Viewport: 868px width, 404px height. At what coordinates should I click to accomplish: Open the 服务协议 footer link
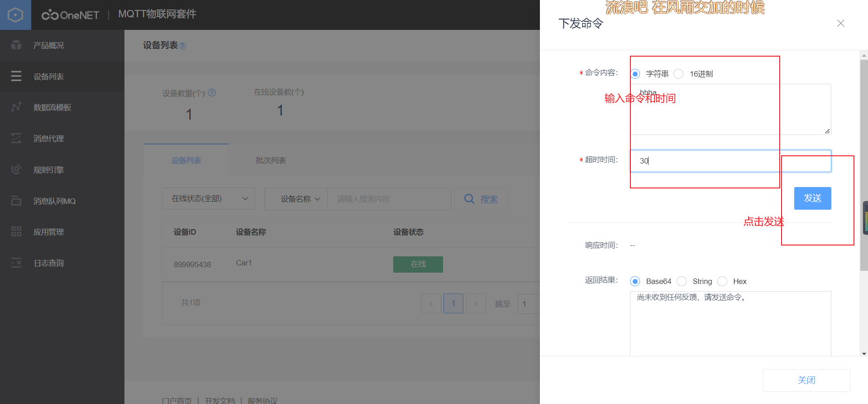tap(262, 400)
